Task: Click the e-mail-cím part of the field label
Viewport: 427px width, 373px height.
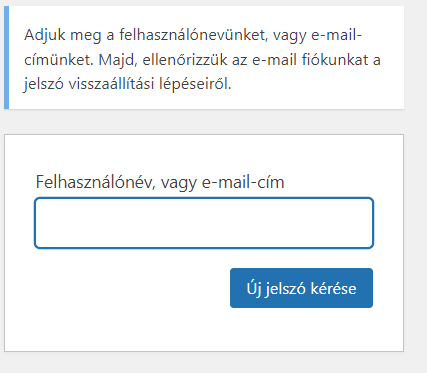Action: tap(243, 182)
